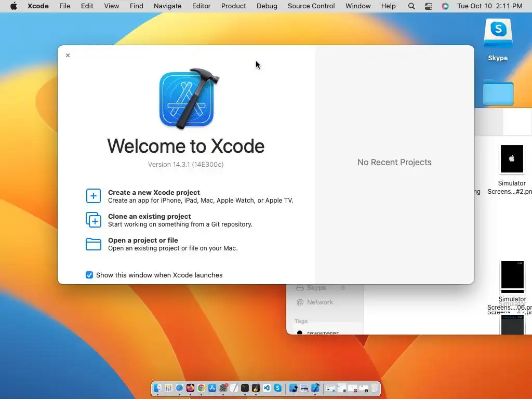Click the Clone an existing project icon
Viewport: 532px width, 399px height.
[x=94, y=220]
